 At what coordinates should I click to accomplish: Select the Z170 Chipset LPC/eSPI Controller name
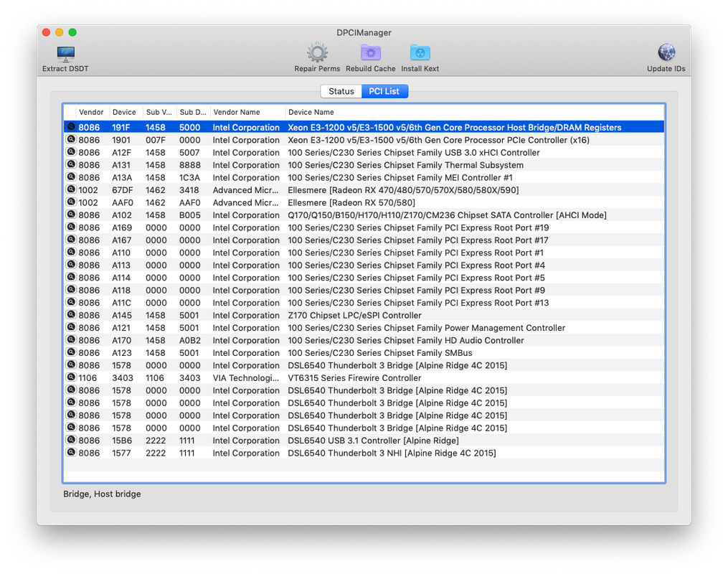click(x=355, y=315)
